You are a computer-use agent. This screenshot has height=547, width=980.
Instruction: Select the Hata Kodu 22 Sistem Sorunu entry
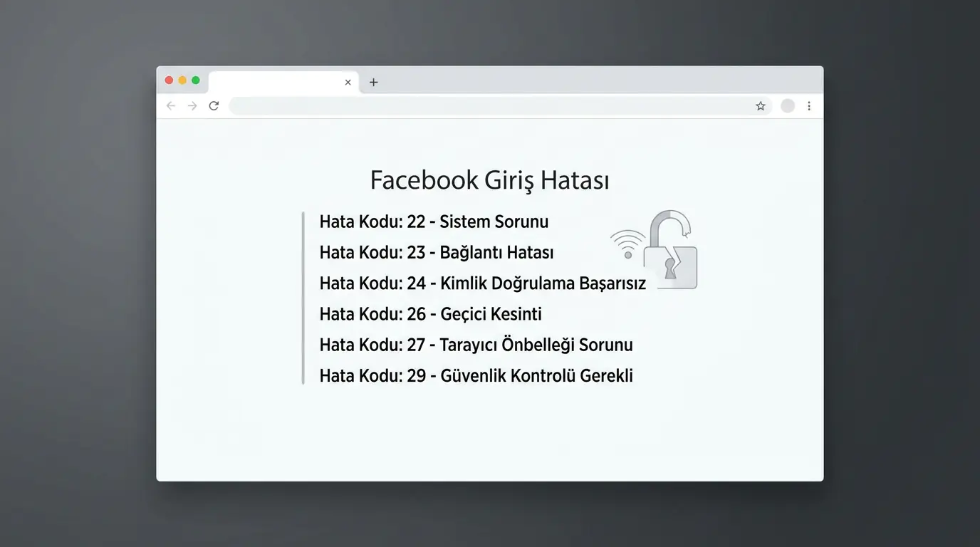434,222
